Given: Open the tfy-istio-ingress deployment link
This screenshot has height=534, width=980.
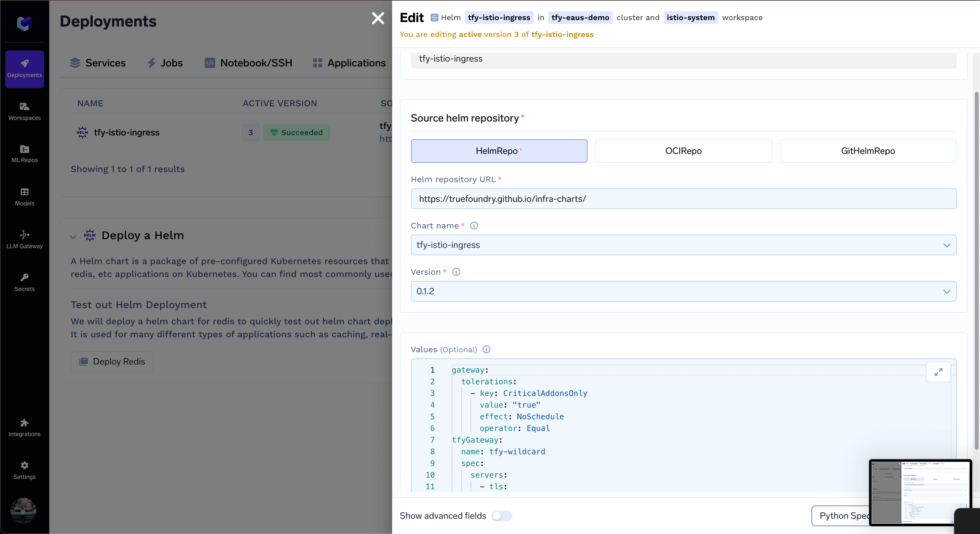Looking at the screenshot, I should click(126, 132).
